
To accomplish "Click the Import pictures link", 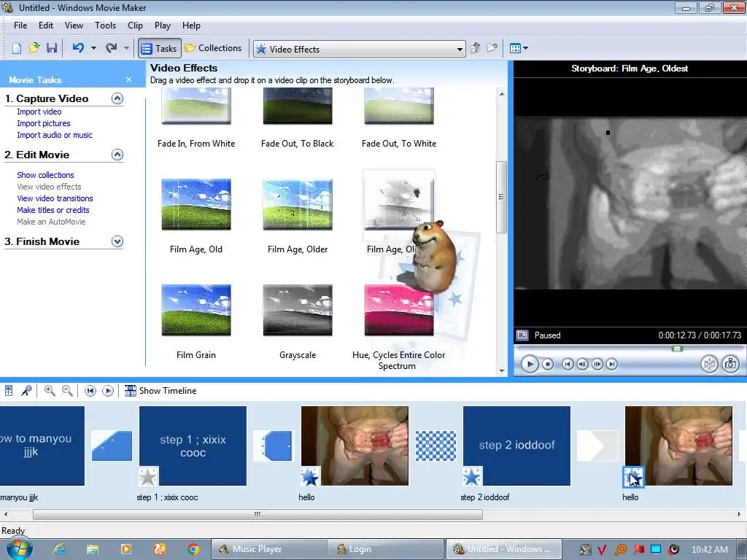I will 43,123.
